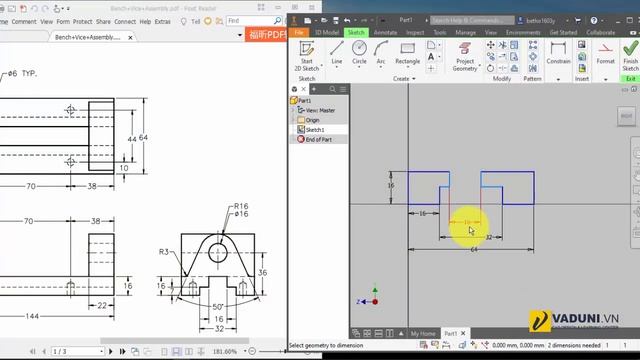640x360 pixels.
Task: Select the Trim tool in Modify panel
Action: (503, 45)
